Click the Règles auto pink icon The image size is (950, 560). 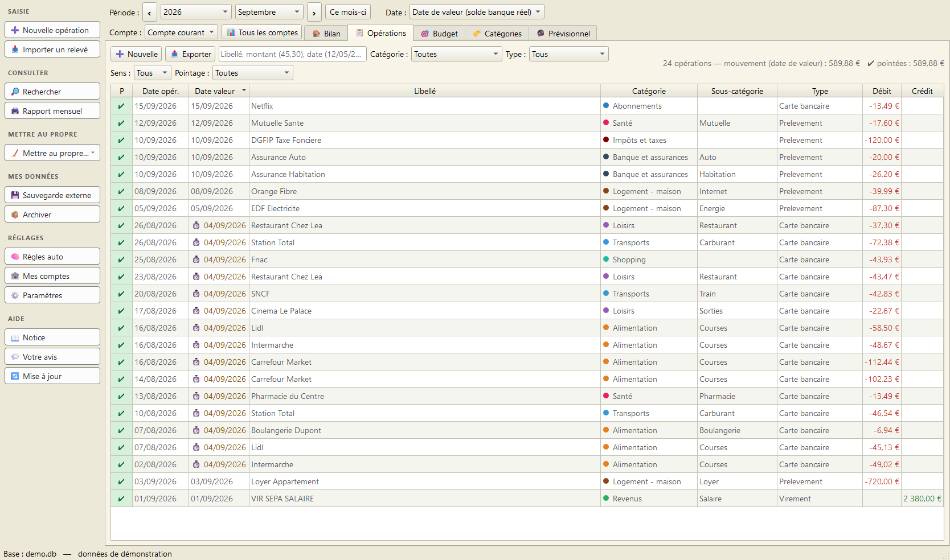click(15, 257)
